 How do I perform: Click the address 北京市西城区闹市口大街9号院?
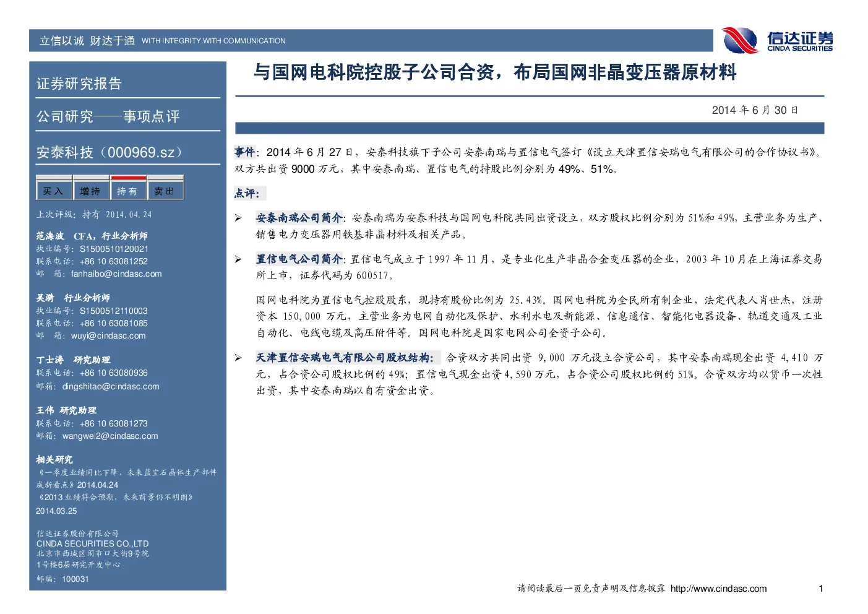point(92,553)
